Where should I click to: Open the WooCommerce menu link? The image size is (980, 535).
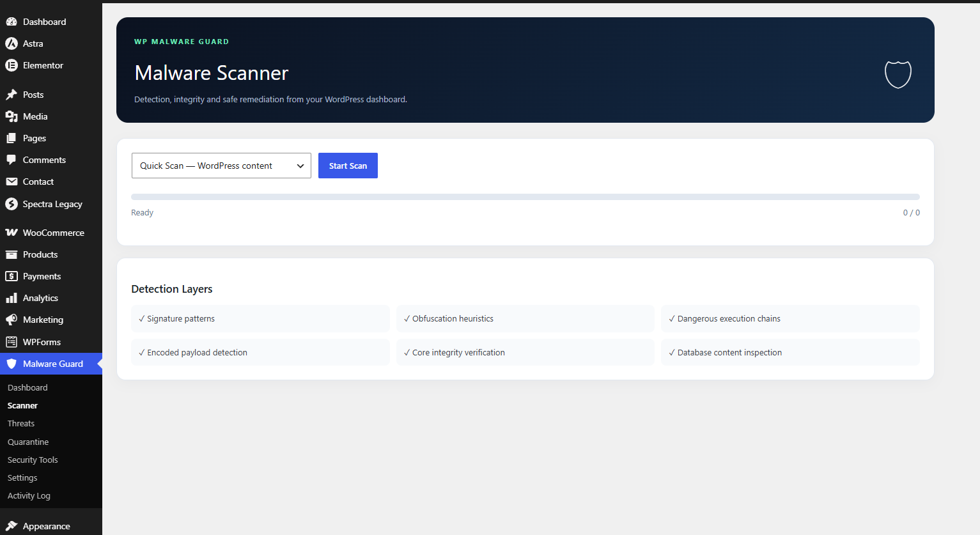click(x=51, y=233)
